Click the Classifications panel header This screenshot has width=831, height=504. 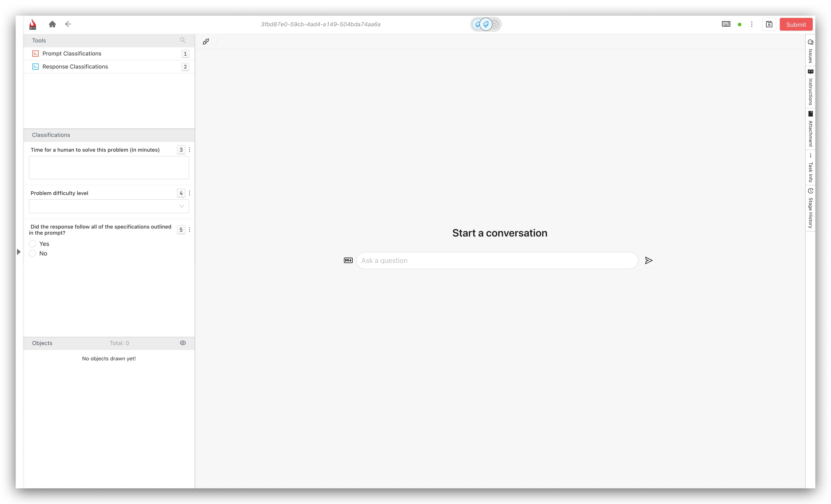(109, 135)
